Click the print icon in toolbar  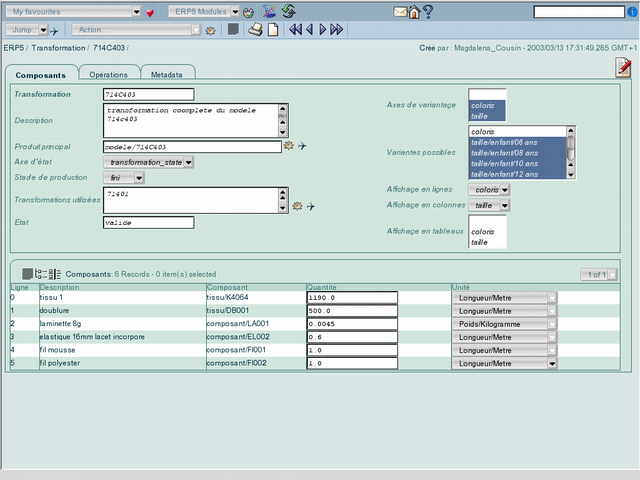pos(255,30)
